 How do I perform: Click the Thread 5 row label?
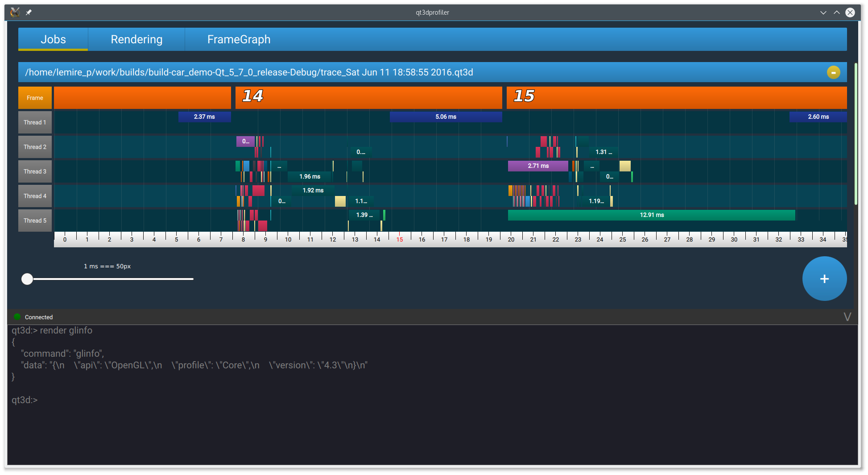(x=35, y=221)
